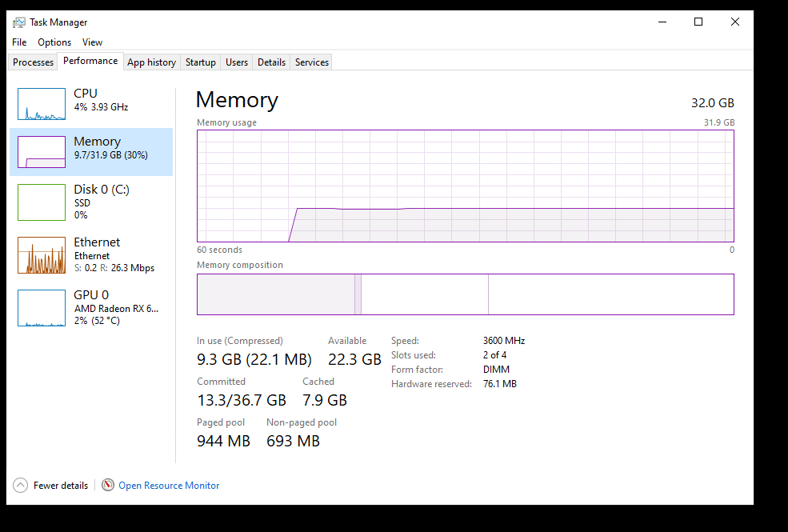This screenshot has height=532, width=788.
Task: Click the Committed value 13.3/36.7 GB
Action: [242, 400]
